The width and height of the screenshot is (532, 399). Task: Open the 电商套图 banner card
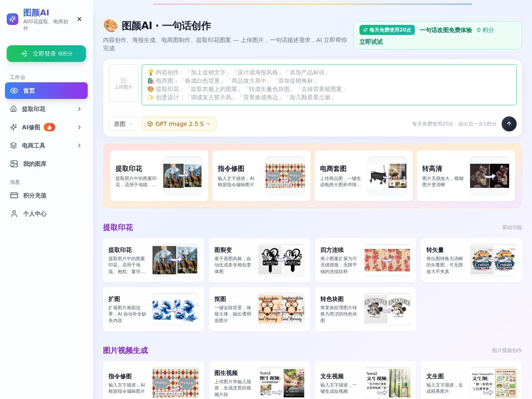pyautogui.click(x=364, y=176)
